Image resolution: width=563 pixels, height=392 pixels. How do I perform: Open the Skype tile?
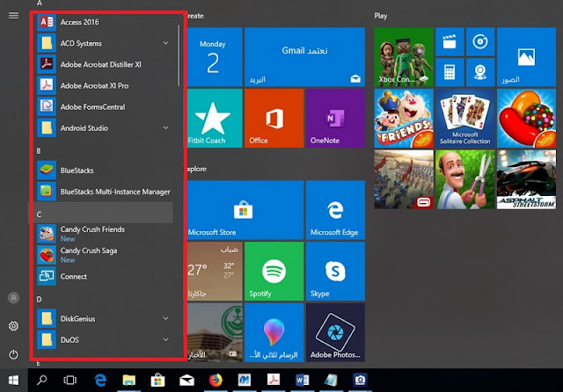335,271
